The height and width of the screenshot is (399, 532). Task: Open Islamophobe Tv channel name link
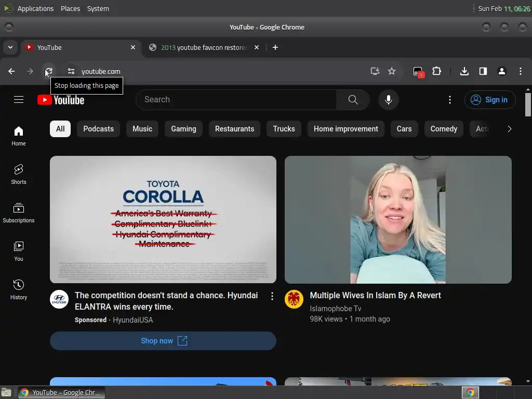point(335,309)
